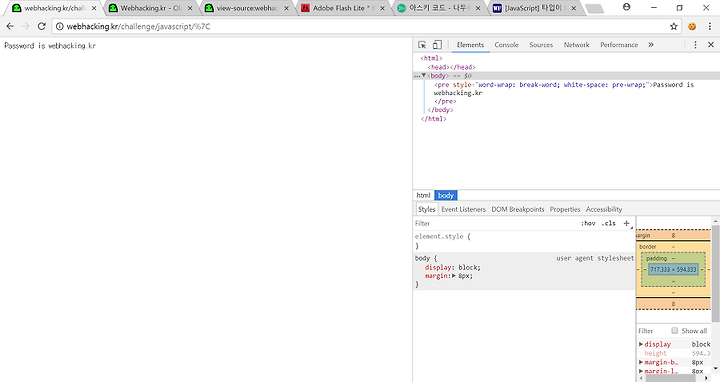Activate the DevTools inspect element picker
Image resolution: width=720 pixels, height=382 pixels.
(422, 45)
